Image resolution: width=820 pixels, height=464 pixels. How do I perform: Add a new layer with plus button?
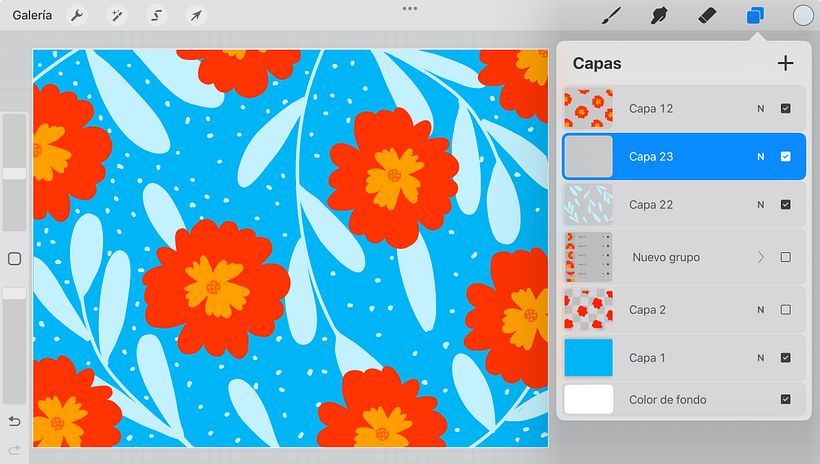[x=786, y=63]
